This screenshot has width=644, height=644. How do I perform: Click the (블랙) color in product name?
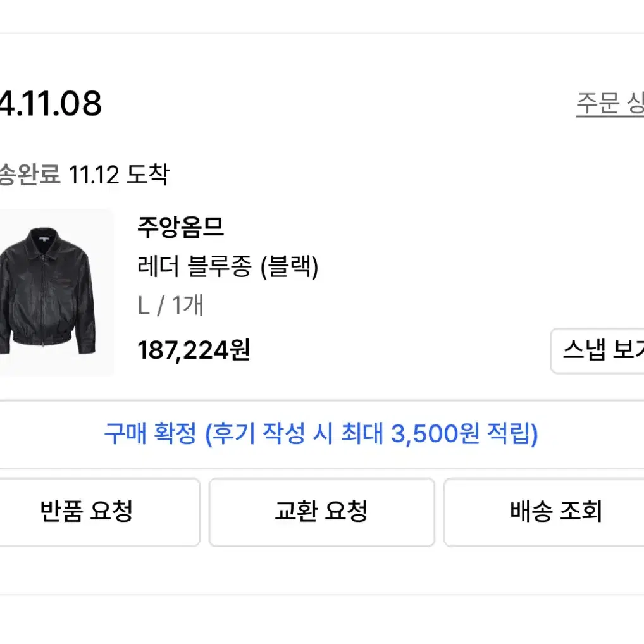coord(290,267)
